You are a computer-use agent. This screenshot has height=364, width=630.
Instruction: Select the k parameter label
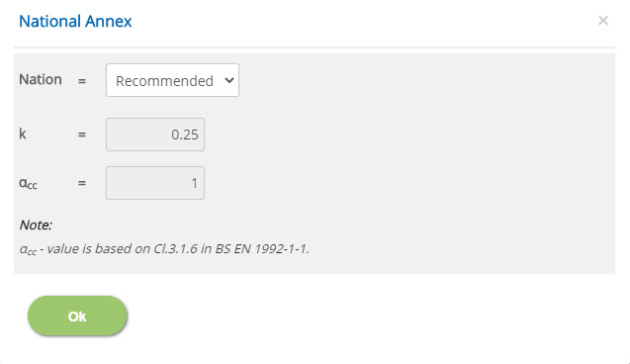click(23, 134)
